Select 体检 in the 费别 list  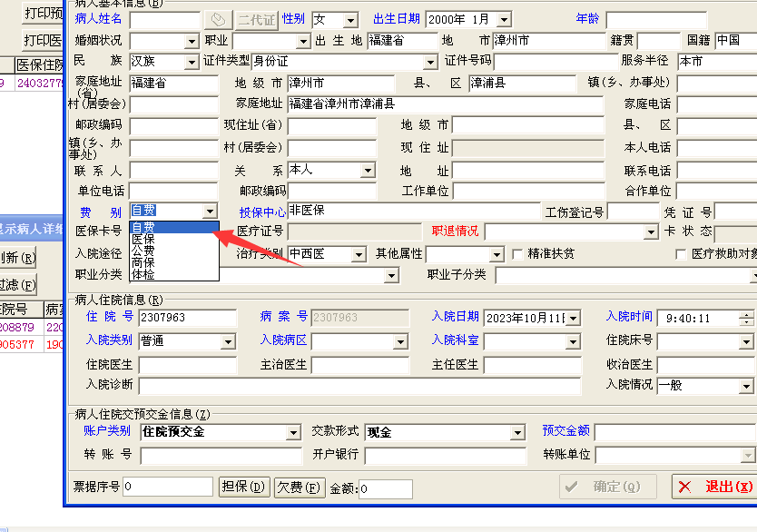point(173,274)
